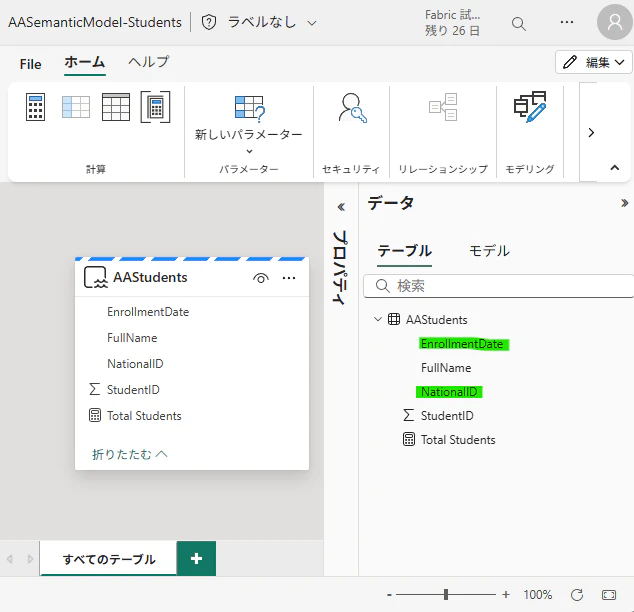Select EnrollmentDate in AAStudents card
Screen dimensions: 634x612
[x=148, y=312]
